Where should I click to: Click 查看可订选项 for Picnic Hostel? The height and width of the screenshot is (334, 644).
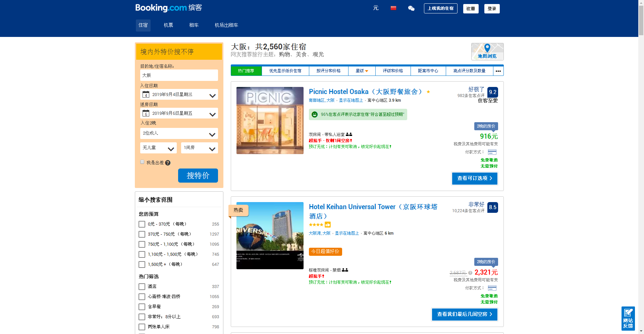pos(475,179)
